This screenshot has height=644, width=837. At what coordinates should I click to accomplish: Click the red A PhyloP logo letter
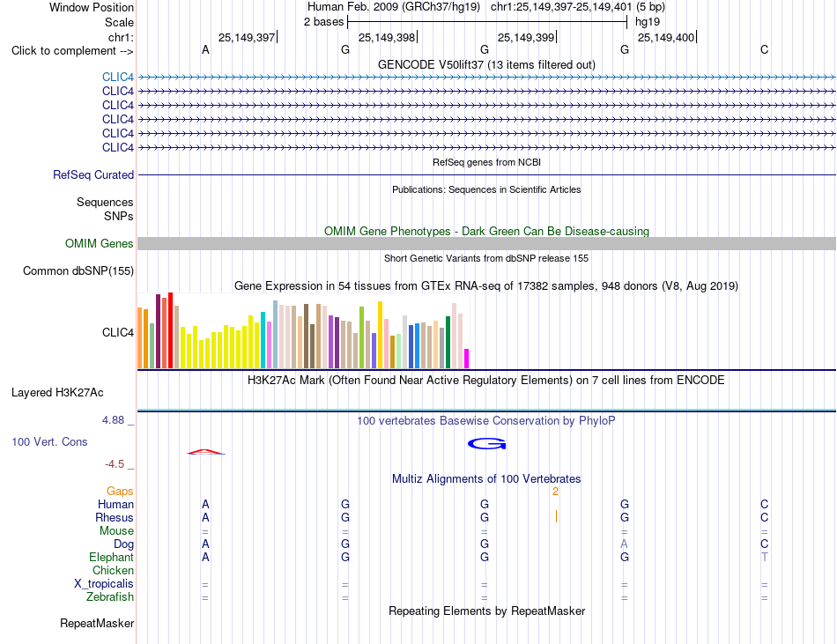click(x=205, y=452)
